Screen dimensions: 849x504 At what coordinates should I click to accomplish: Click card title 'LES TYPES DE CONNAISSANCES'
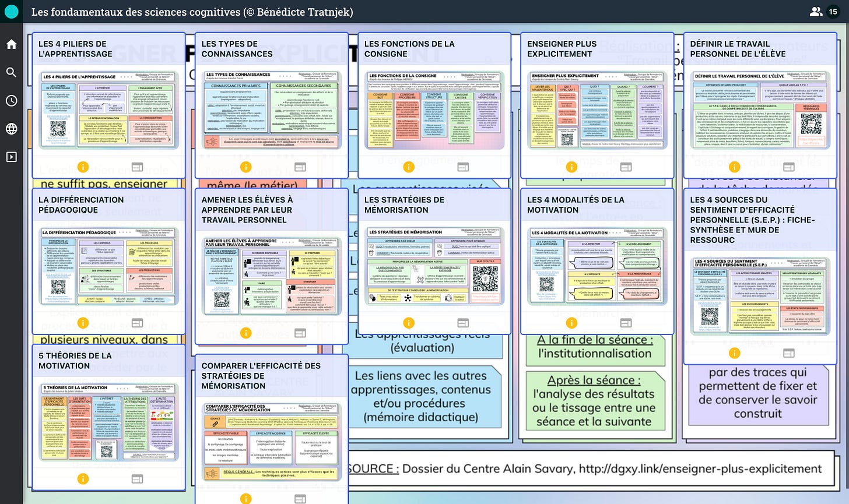click(x=237, y=49)
